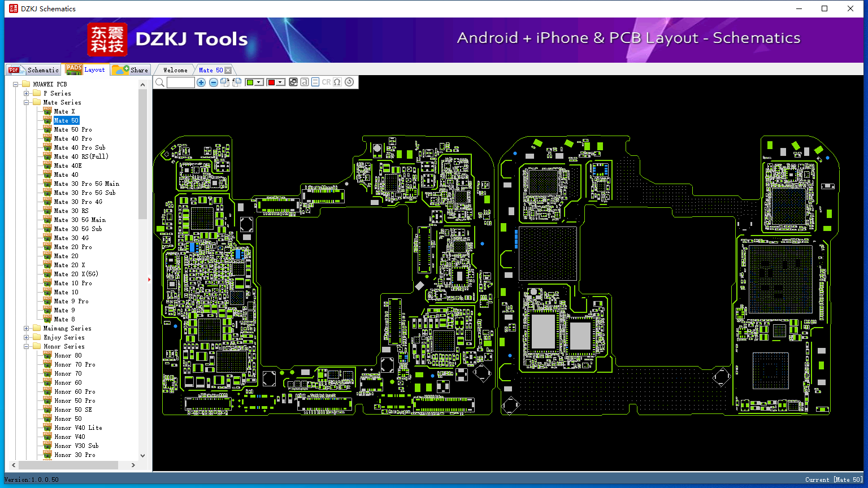Select Honor 70 Pro entry
Image resolution: width=868 pixels, height=488 pixels.
(75, 364)
